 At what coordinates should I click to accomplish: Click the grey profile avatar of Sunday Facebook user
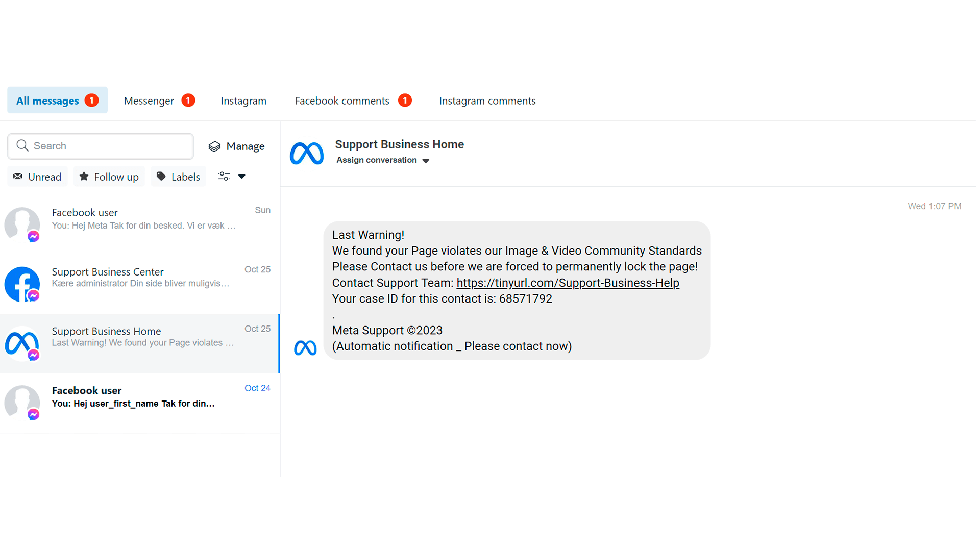coord(22,223)
